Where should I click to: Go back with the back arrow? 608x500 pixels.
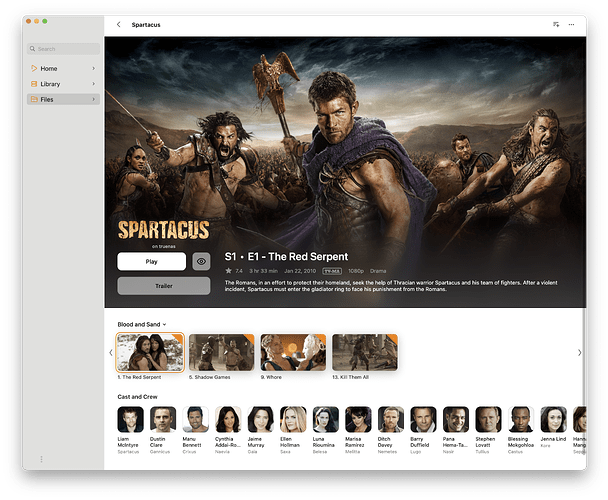point(119,24)
